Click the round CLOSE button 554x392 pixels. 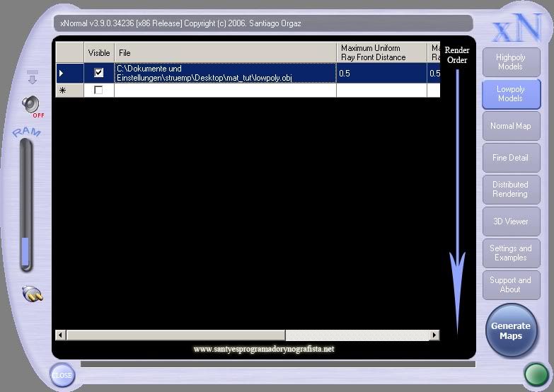click(62, 375)
